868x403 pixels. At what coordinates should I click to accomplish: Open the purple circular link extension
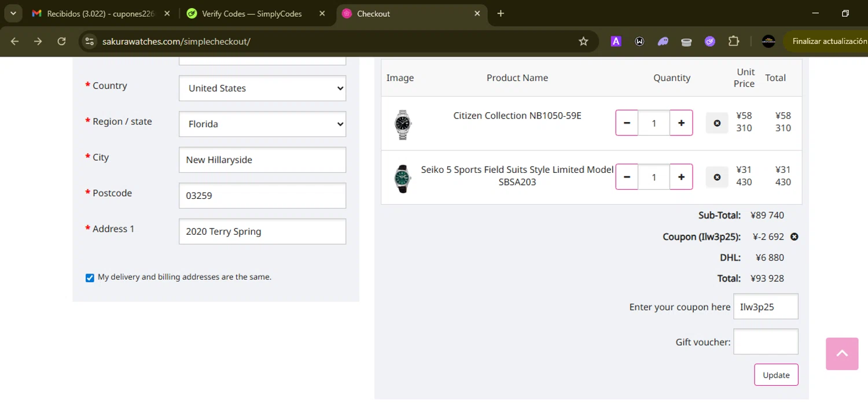(710, 41)
